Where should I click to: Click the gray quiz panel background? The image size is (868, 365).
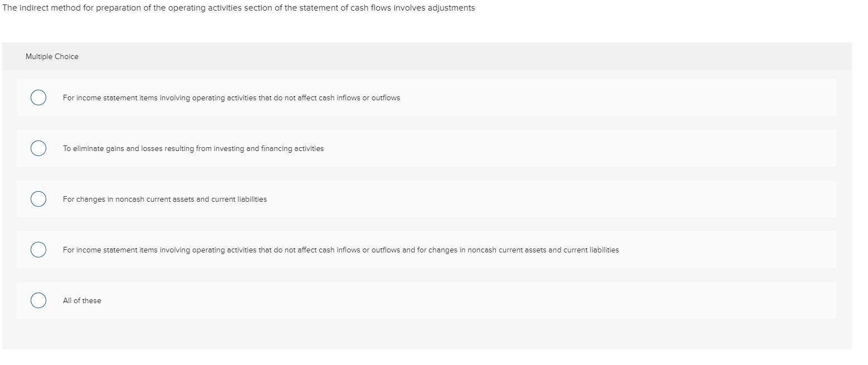[x=427, y=334]
